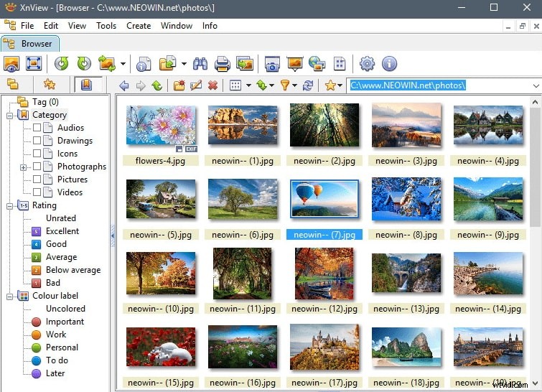Open the View menu
This screenshot has height=392, width=542.
click(x=77, y=26)
